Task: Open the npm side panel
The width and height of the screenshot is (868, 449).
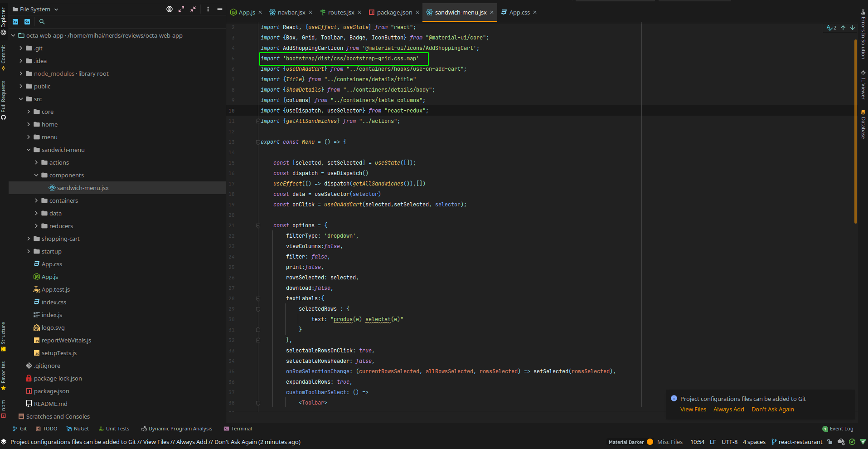Action: click(4, 409)
